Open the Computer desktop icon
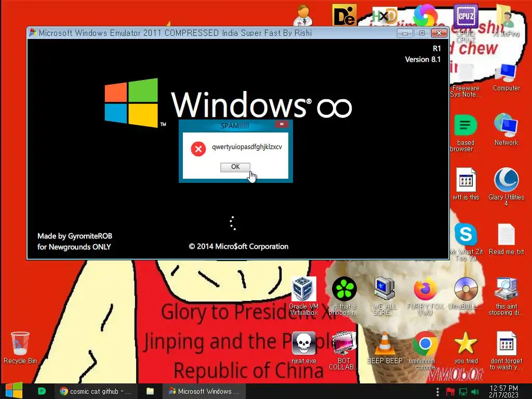This screenshot has height=399, width=532. click(506, 77)
